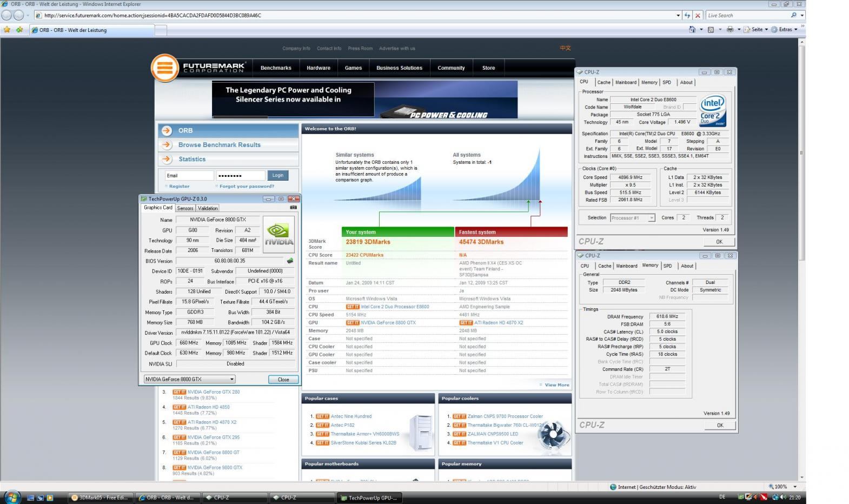Open the new blank tab button
Image resolution: width=849 pixels, height=504 pixels.
point(161,30)
